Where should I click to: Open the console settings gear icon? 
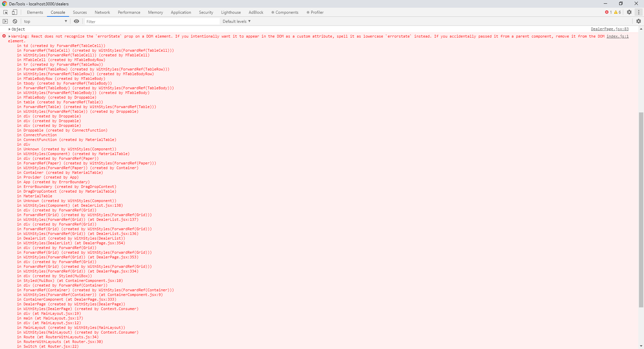(x=639, y=21)
